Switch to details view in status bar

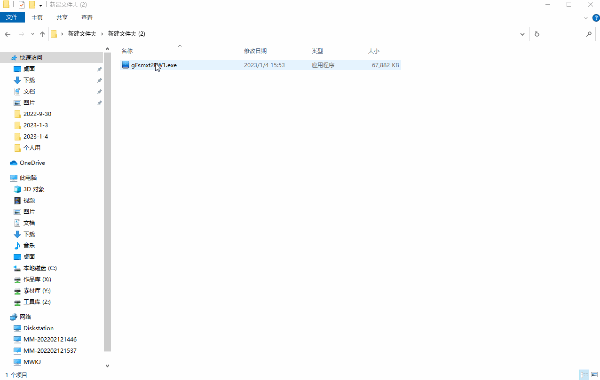point(584,374)
